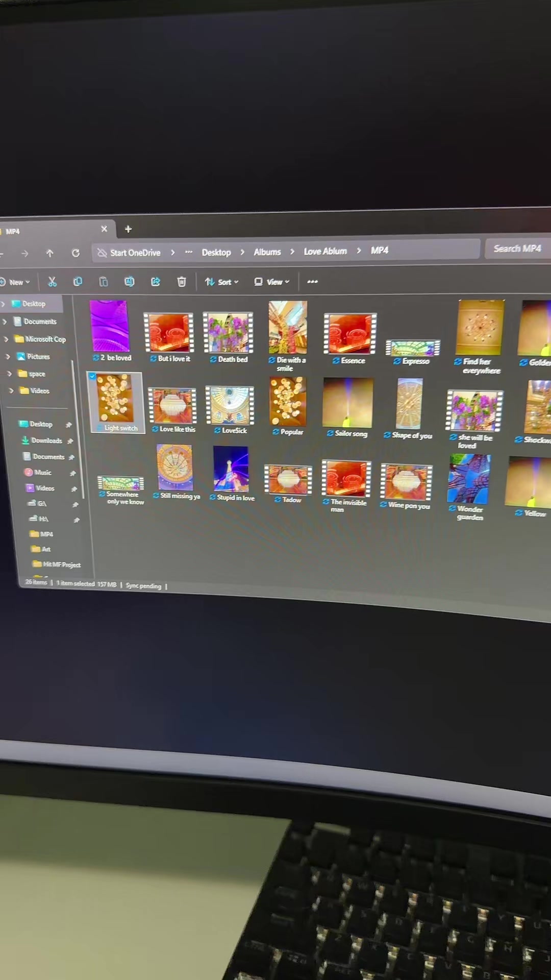The width and height of the screenshot is (551, 980).
Task: Select the Popular video file
Action: [288, 406]
